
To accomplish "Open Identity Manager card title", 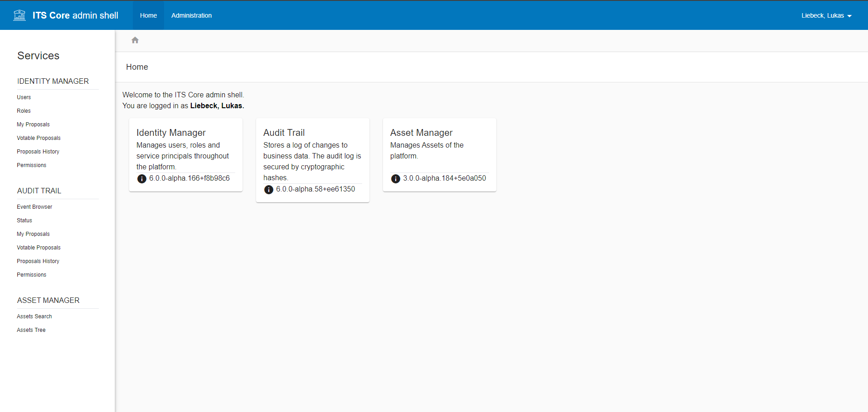I will tap(171, 133).
